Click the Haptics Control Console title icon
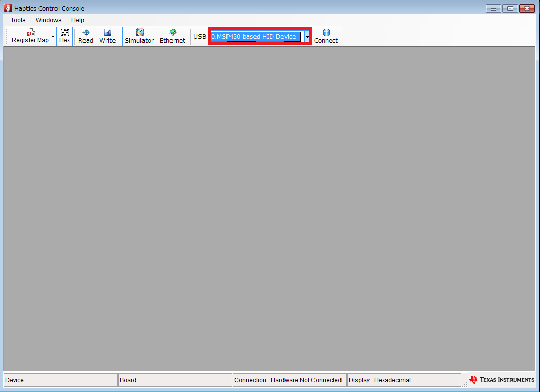This screenshot has width=540, height=392. pyautogui.click(x=8, y=8)
